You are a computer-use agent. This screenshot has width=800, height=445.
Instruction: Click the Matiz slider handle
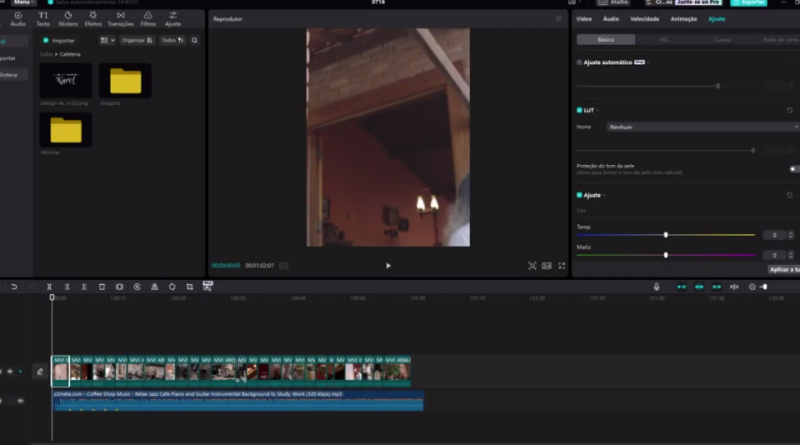point(666,255)
